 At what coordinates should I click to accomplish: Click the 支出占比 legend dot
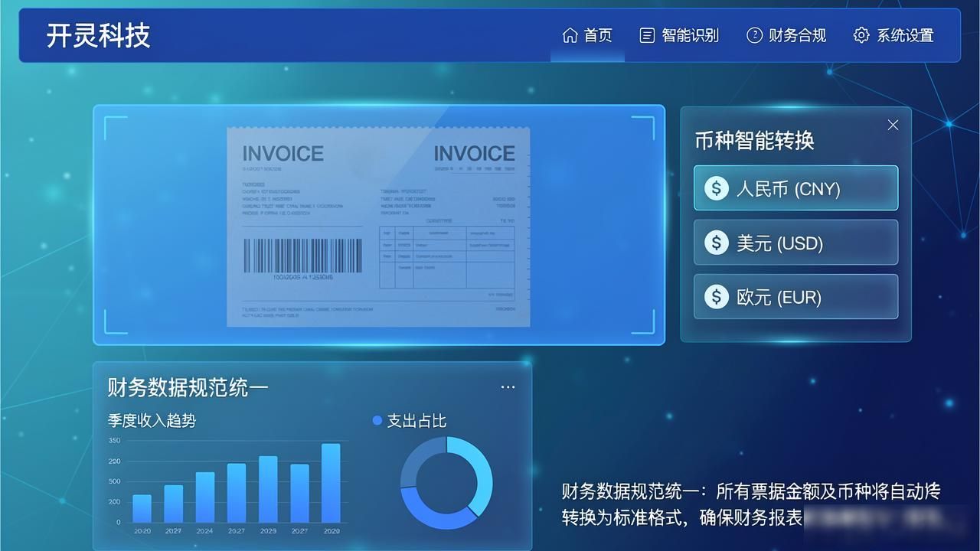pyautogui.click(x=377, y=420)
